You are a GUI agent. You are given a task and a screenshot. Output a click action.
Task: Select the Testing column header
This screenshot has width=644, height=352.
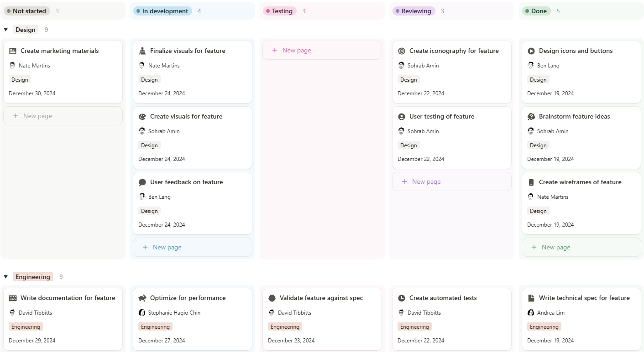pos(280,11)
